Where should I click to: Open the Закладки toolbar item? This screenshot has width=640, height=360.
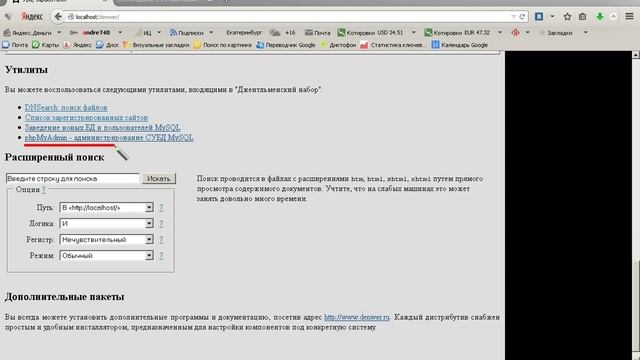point(556,33)
